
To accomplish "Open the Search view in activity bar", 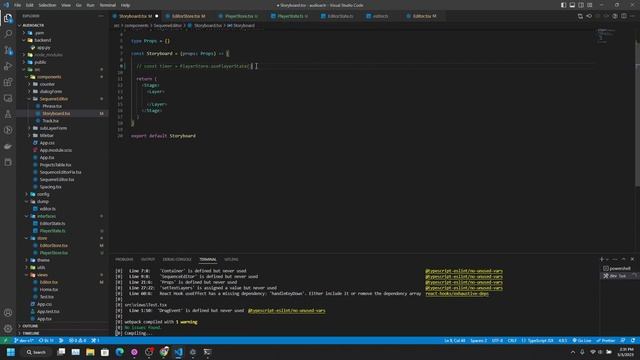I will (x=8, y=34).
